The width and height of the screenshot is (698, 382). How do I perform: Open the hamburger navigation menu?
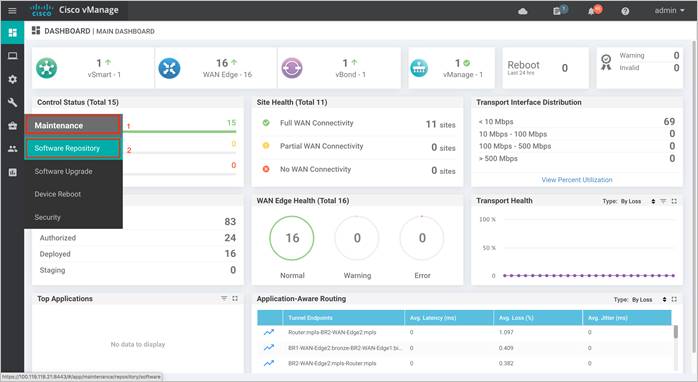click(12, 10)
